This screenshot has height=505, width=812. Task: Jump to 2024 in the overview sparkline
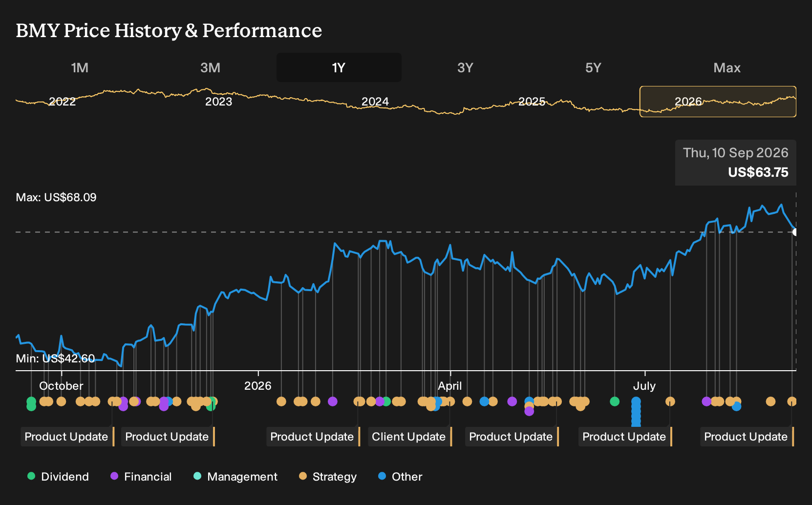(375, 102)
